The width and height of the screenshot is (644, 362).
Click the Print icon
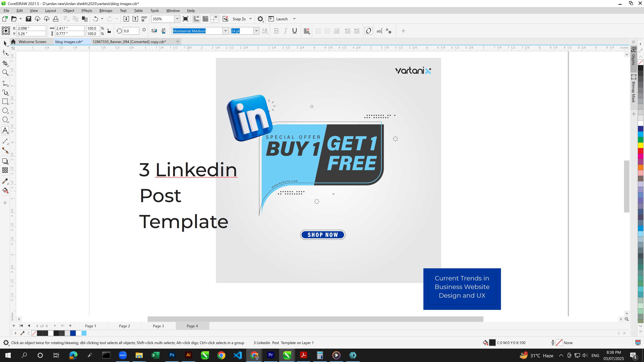tap(56, 19)
